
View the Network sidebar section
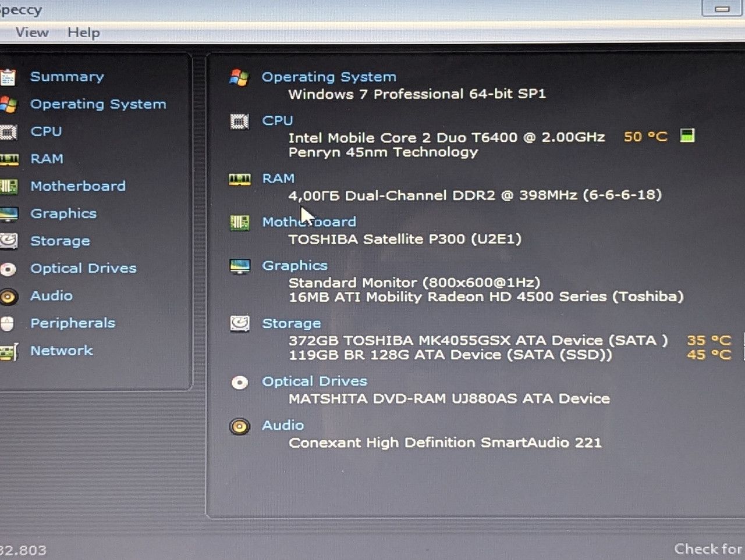[61, 351]
